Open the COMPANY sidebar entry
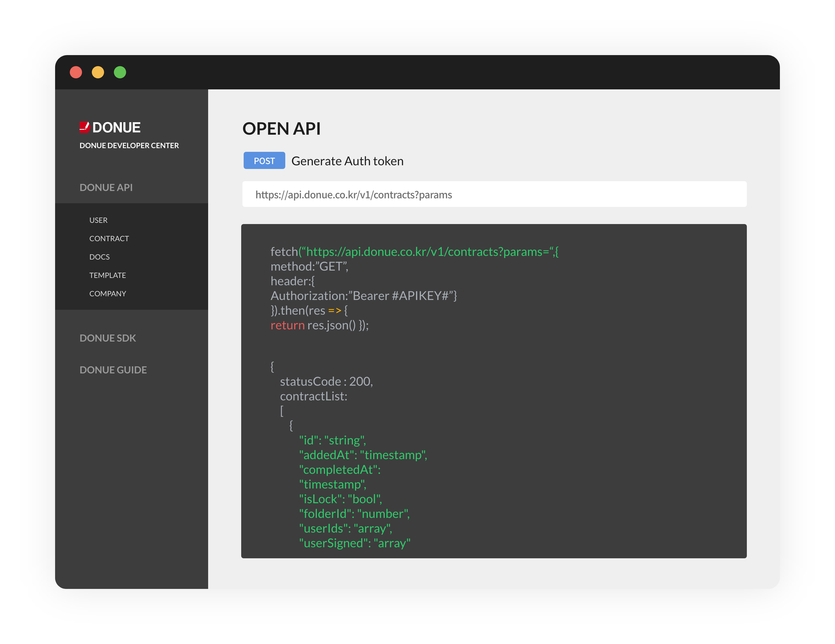835x644 pixels. pyautogui.click(x=108, y=293)
